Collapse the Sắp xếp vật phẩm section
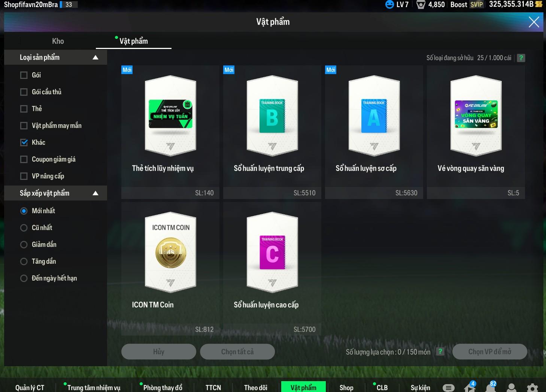 (95, 193)
